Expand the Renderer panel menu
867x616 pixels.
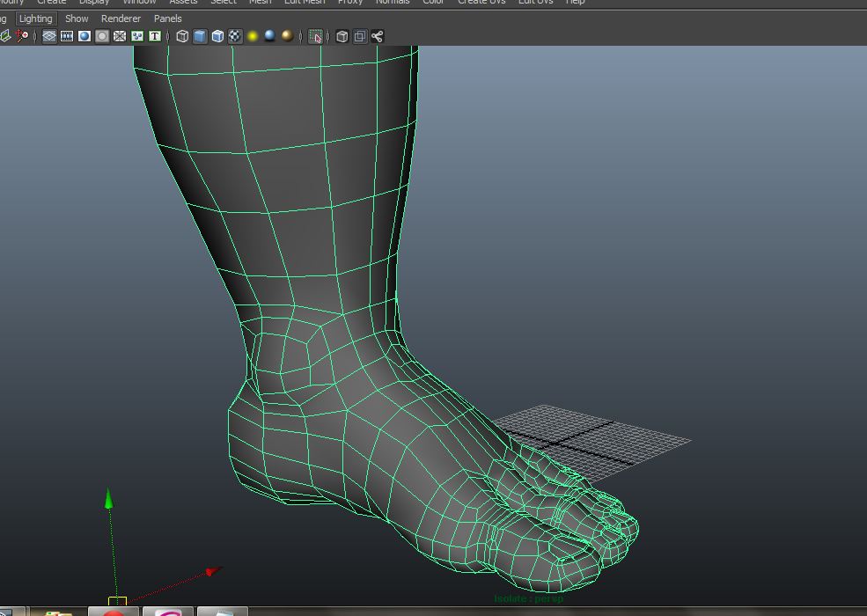(x=121, y=18)
